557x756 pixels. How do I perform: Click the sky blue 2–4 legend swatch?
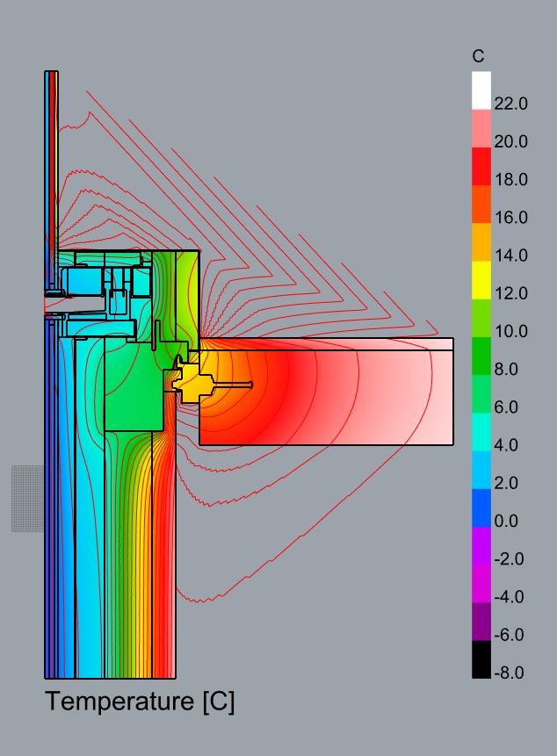point(481,470)
